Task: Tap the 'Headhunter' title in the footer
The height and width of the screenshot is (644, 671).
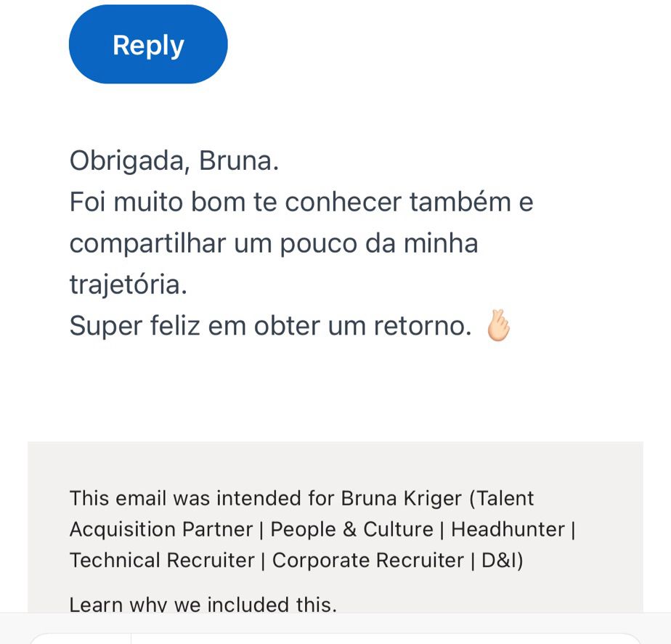Action: (x=508, y=529)
